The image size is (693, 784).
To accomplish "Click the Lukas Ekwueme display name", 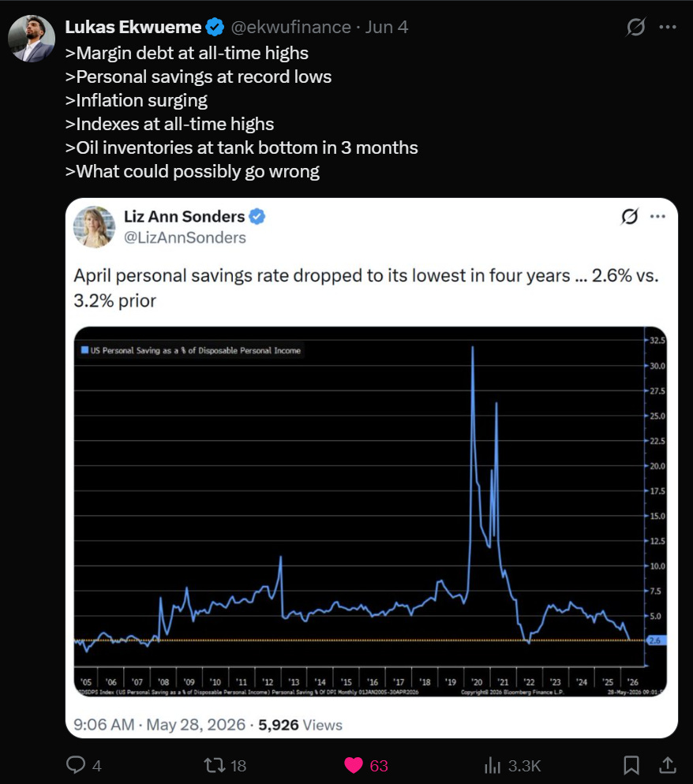I will (x=133, y=27).
